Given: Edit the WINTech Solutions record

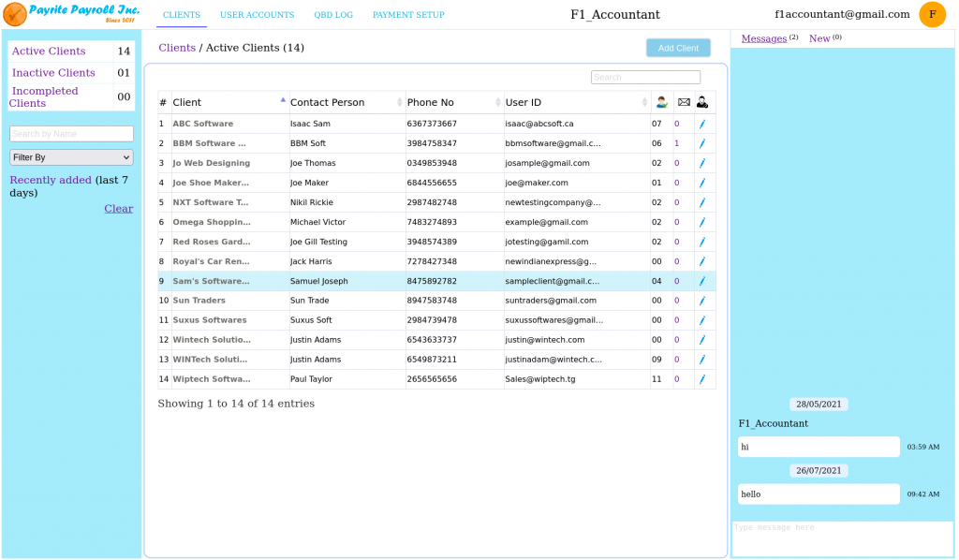Looking at the screenshot, I should coord(702,359).
